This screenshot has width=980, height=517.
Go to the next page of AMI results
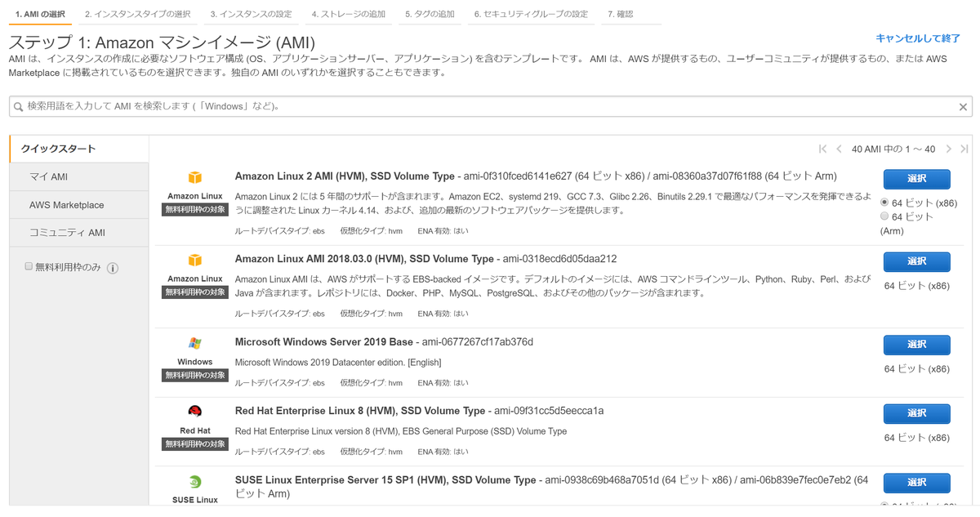coord(948,149)
